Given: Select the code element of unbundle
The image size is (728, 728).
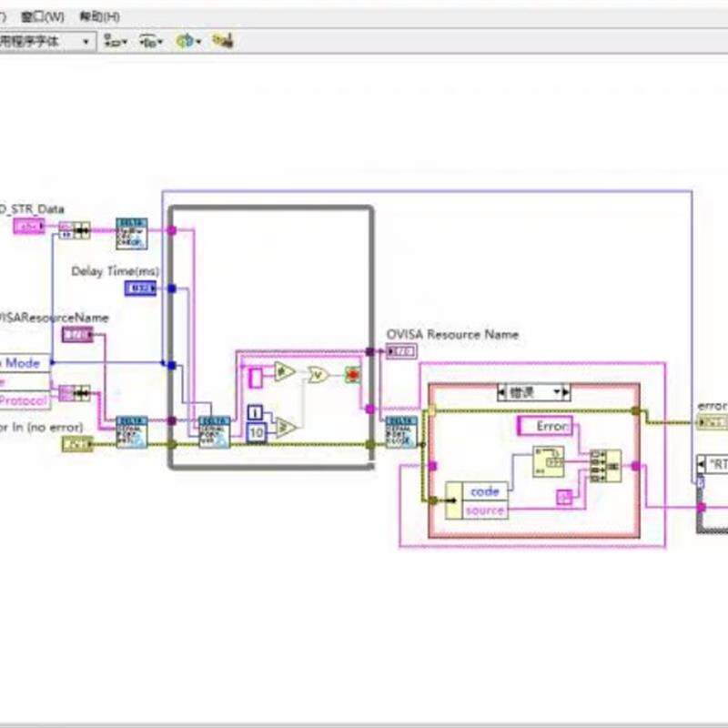Looking at the screenshot, I should click(484, 491).
